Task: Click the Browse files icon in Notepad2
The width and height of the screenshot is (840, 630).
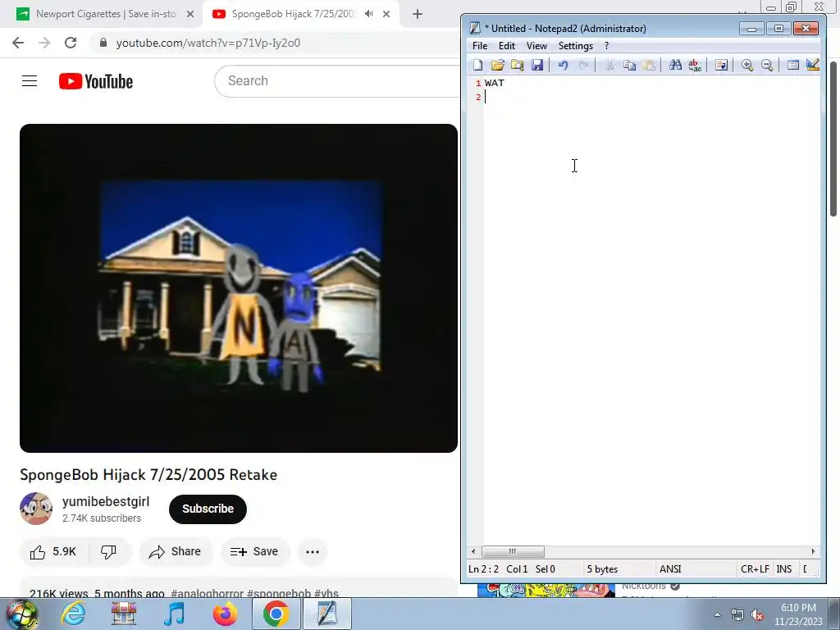Action: [517, 66]
